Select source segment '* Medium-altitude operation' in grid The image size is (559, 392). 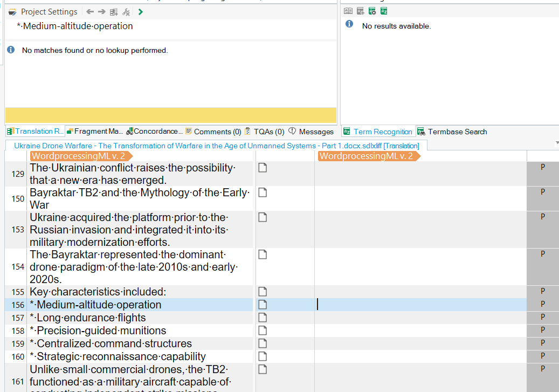[x=96, y=305]
